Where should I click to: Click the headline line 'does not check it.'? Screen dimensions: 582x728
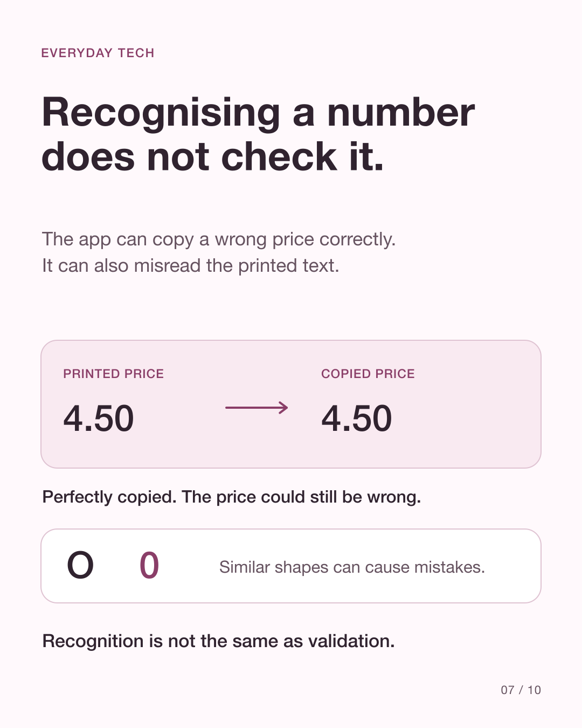pos(213,157)
